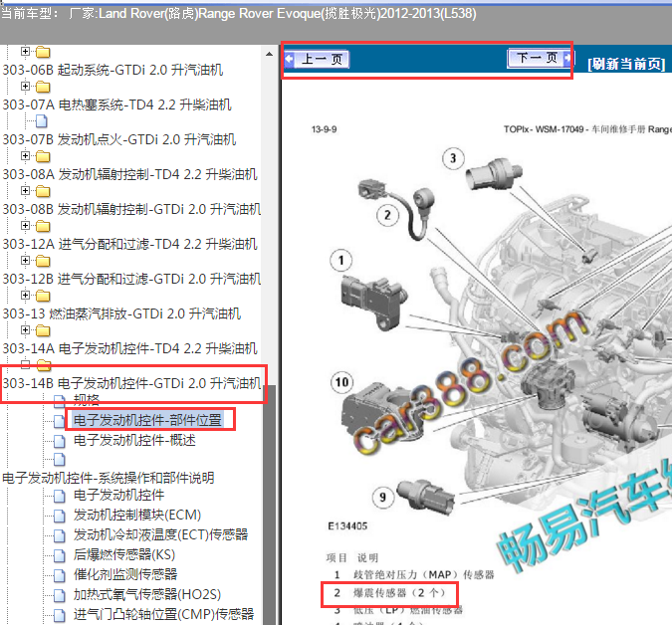The height and width of the screenshot is (625, 672).
Task: Open 进气门凸轮轴位置(CMP)传感器 page
Action: 163,614
